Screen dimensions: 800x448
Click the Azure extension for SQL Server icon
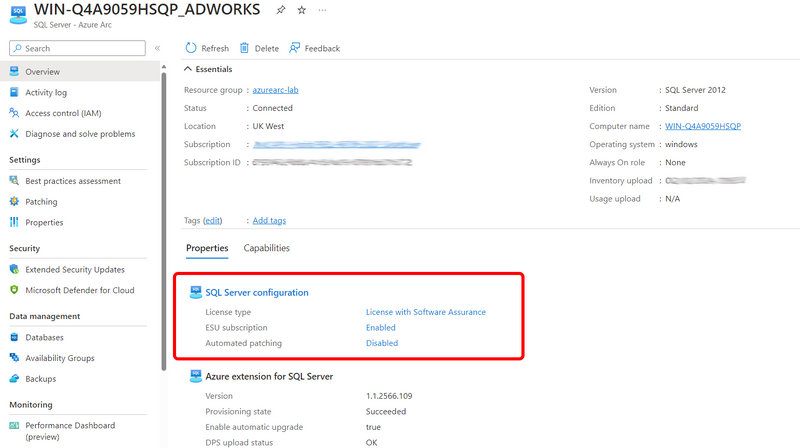(x=195, y=376)
